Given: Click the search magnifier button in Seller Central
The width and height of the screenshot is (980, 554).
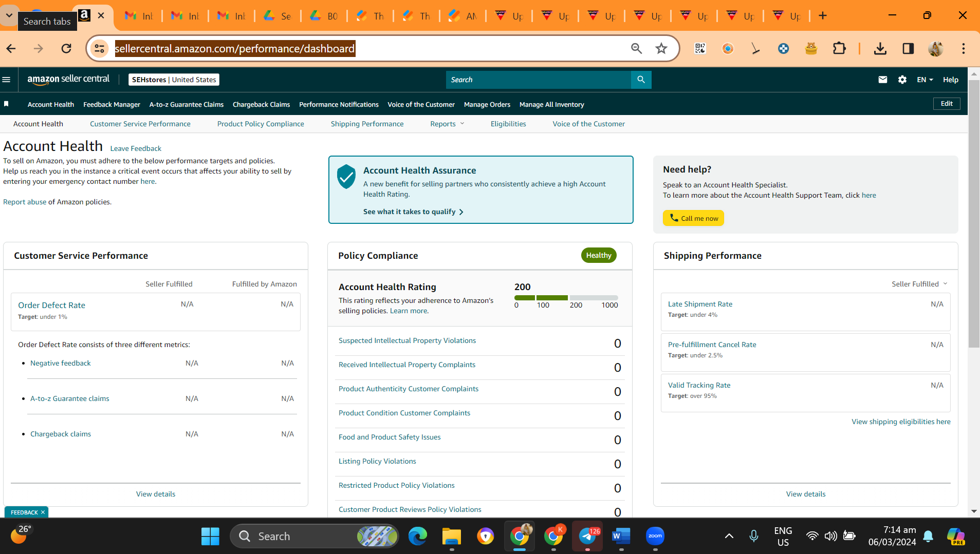Looking at the screenshot, I should (641, 80).
